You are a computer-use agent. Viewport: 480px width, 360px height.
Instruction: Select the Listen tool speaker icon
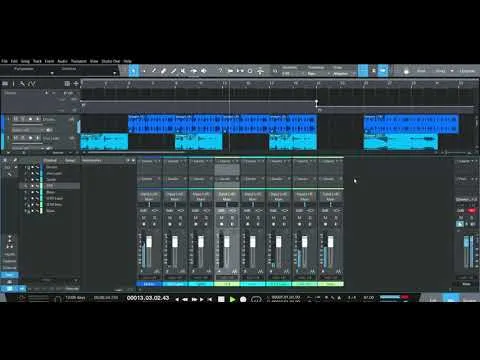tap(204, 71)
